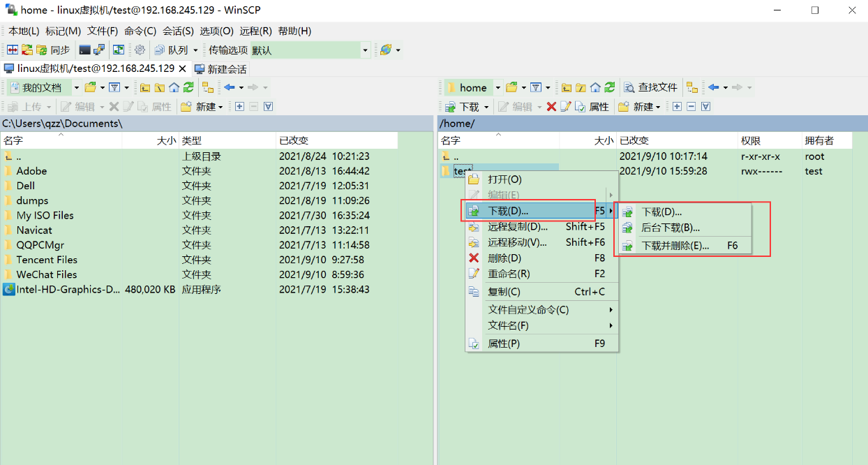This screenshot has width=868, height=465.
Task: Click local panel invert selection icon
Action: tap(268, 107)
